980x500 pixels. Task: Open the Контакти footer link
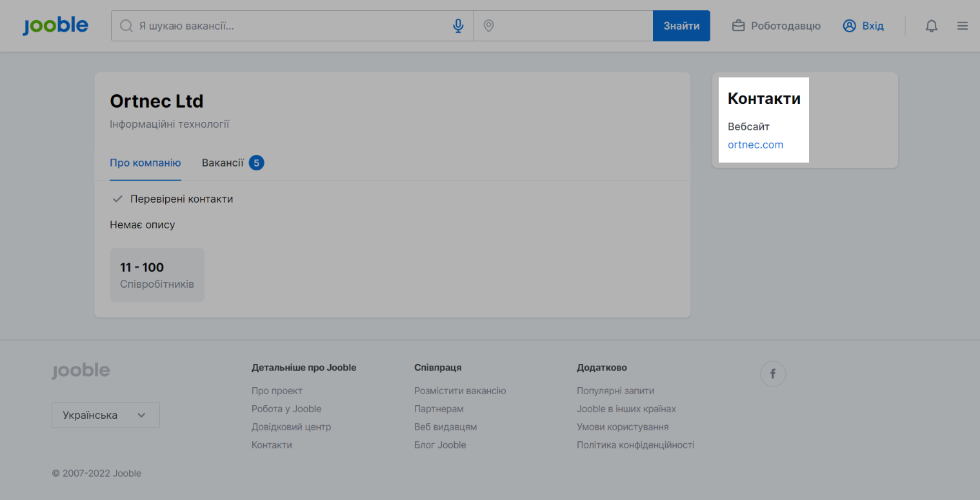[x=272, y=445]
